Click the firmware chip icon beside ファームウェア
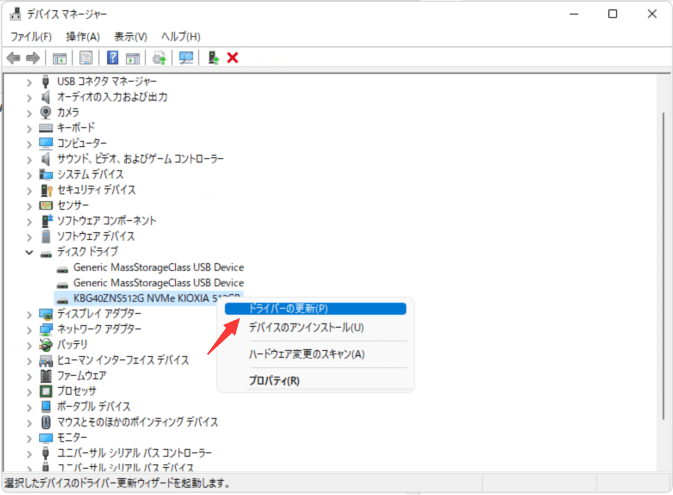The image size is (673, 495). [x=45, y=376]
